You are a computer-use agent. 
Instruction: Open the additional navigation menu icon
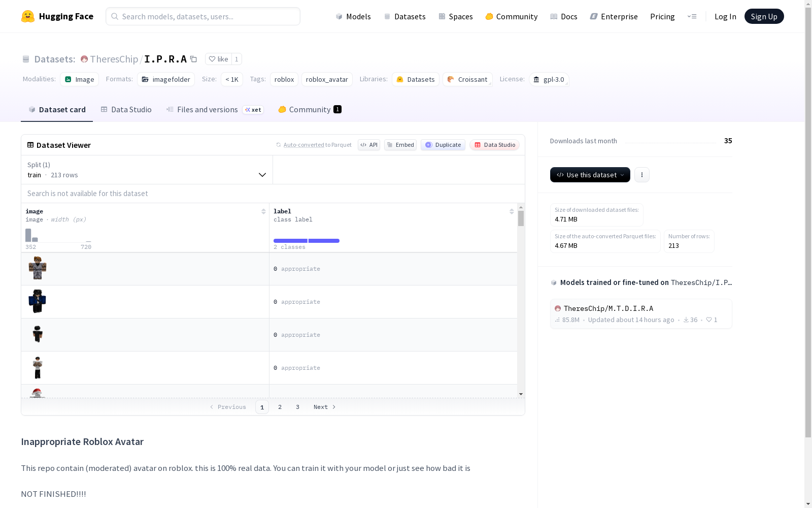[692, 16]
